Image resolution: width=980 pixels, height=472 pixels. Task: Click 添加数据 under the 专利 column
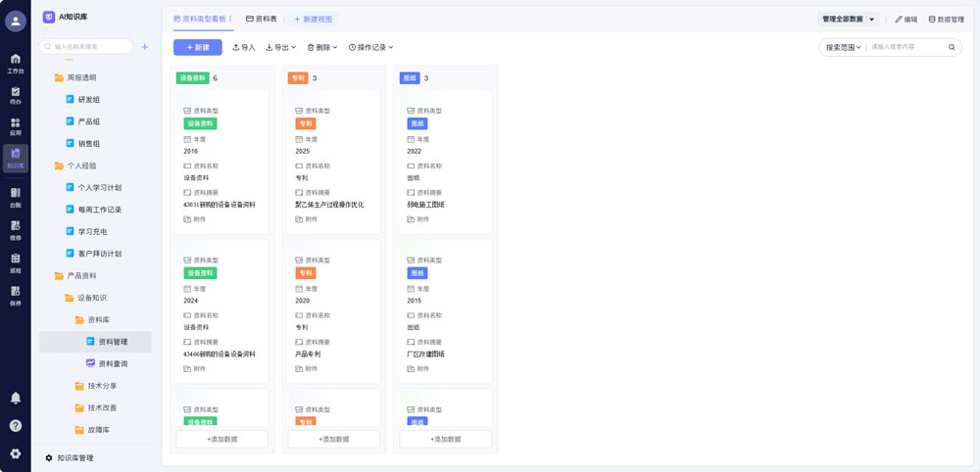pos(333,440)
